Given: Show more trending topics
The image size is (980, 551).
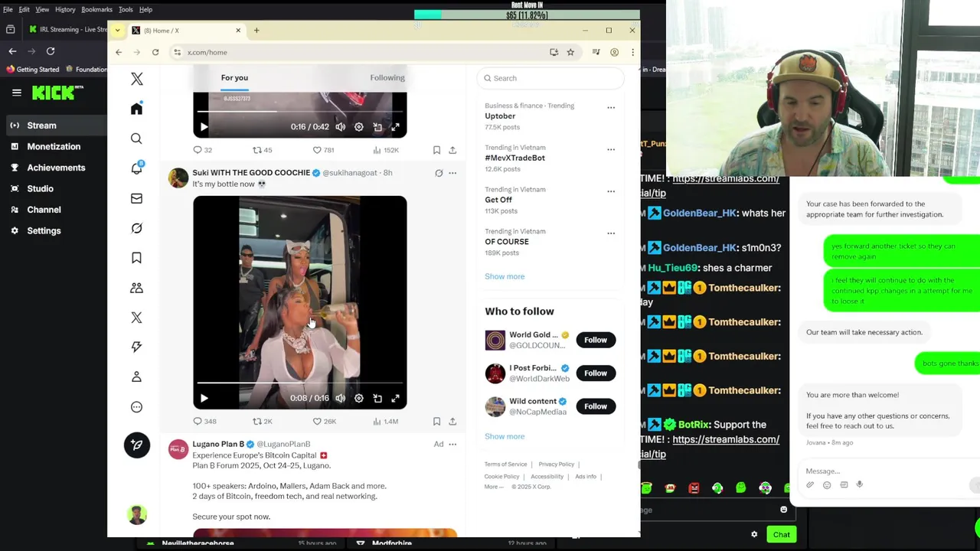Looking at the screenshot, I should (x=505, y=276).
